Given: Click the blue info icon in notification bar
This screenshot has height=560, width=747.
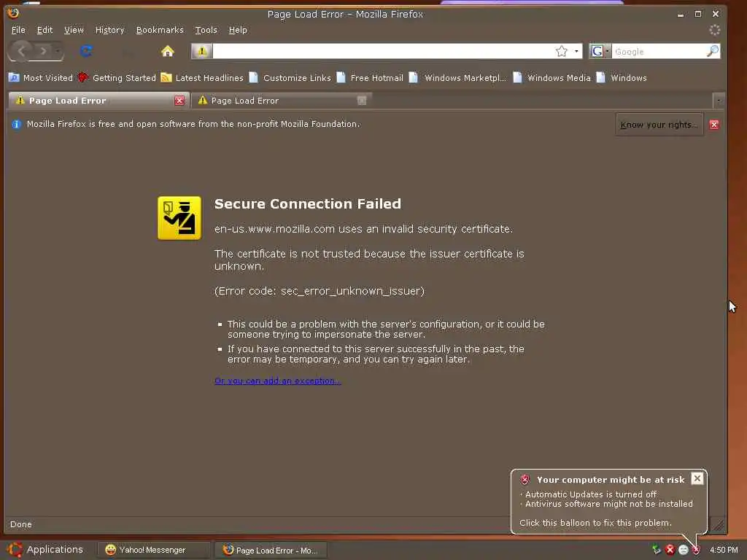Looking at the screenshot, I should tap(17, 124).
